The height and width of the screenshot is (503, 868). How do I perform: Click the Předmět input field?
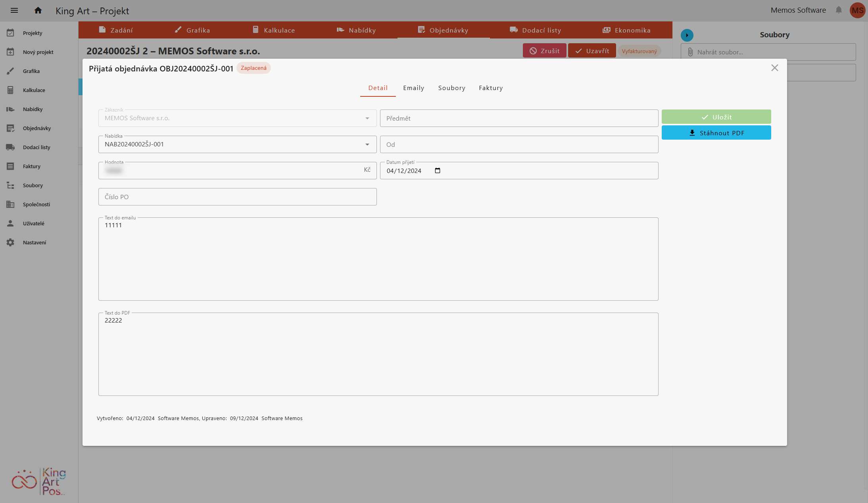pos(519,118)
